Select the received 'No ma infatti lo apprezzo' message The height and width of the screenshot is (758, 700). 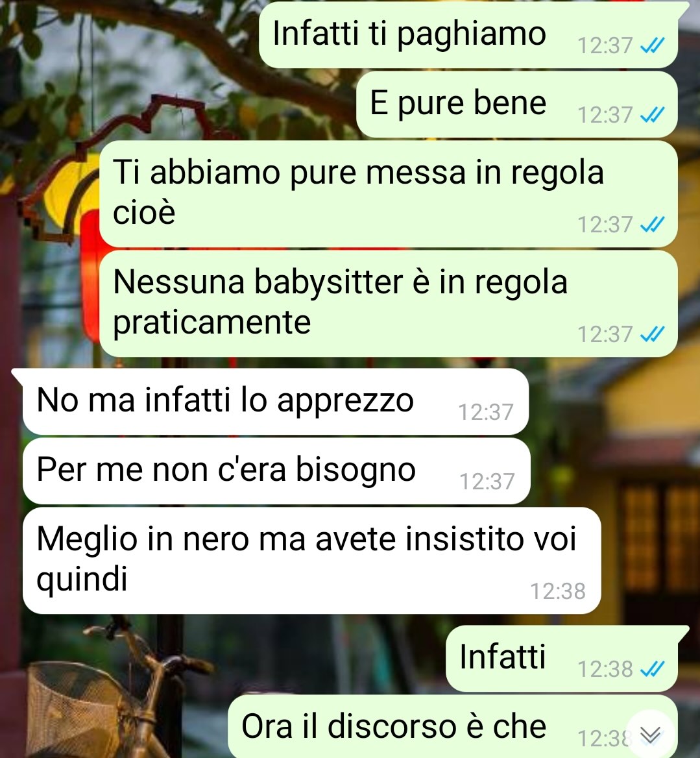pos(275,402)
